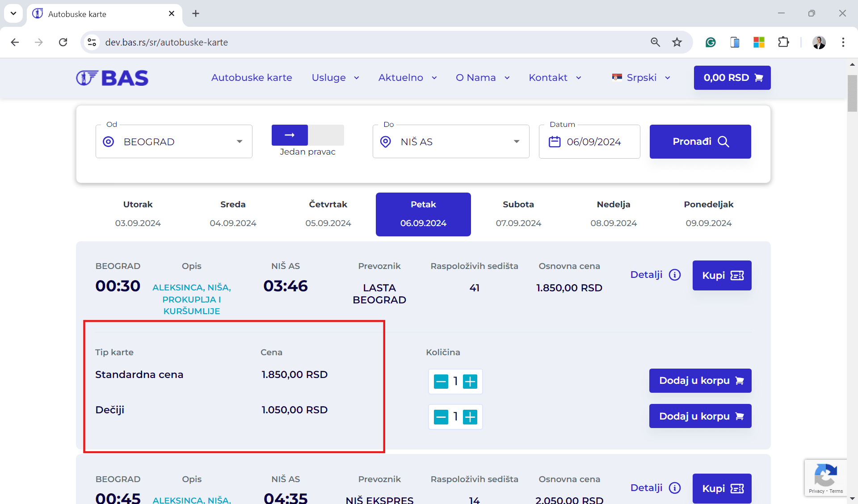858x504 pixels.
Task: Click the reCAPTCHA Privacy link
Action: (816, 491)
